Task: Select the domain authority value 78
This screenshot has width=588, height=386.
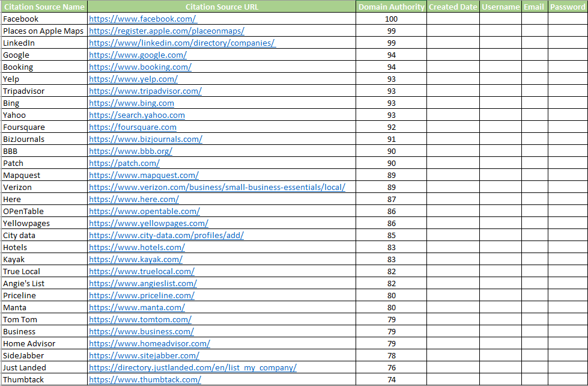Action: [391, 355]
